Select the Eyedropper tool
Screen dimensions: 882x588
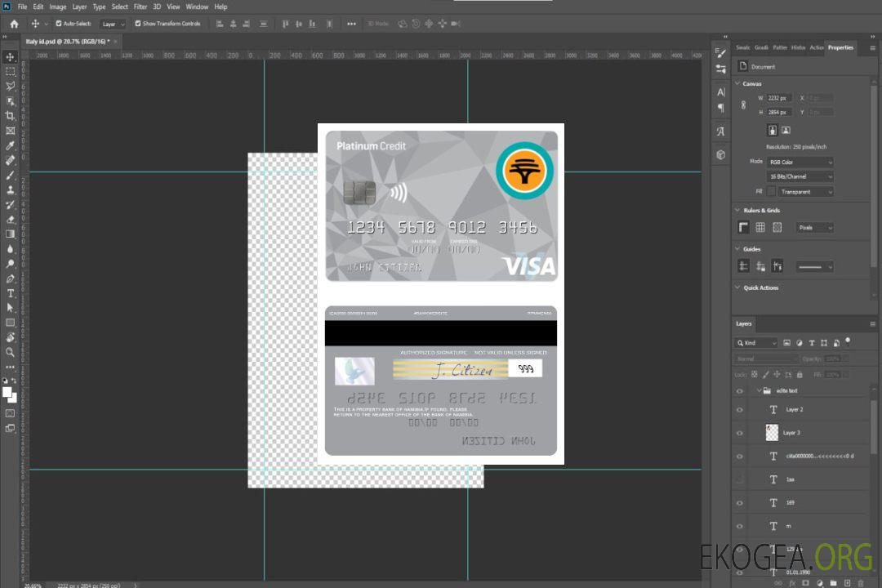click(x=10, y=145)
